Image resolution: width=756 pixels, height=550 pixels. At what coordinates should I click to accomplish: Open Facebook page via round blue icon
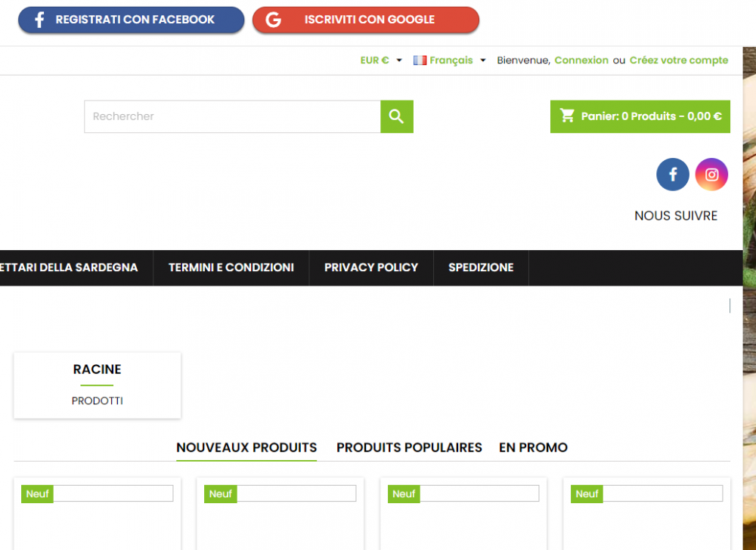click(672, 174)
